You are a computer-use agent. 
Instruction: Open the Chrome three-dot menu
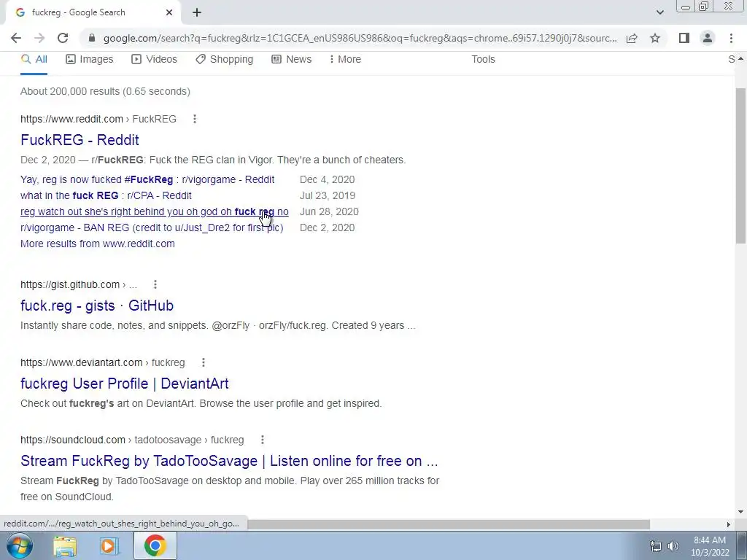(731, 38)
